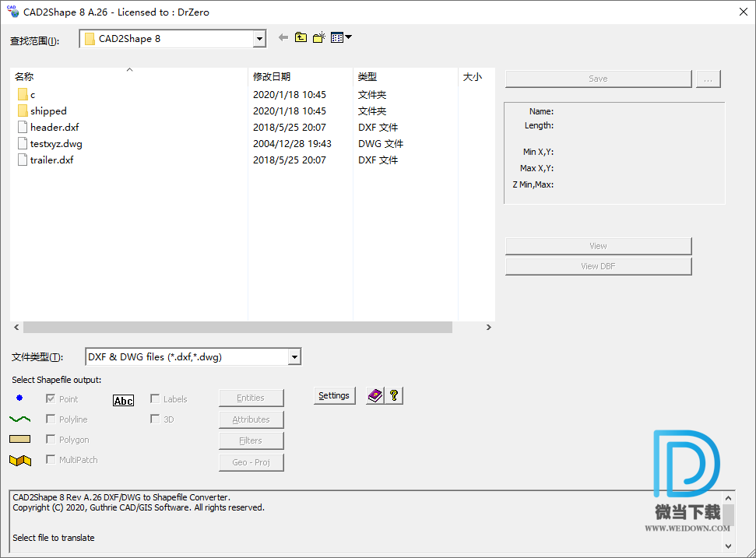
Task: Go up one folder level icon
Action: pyautogui.click(x=301, y=37)
